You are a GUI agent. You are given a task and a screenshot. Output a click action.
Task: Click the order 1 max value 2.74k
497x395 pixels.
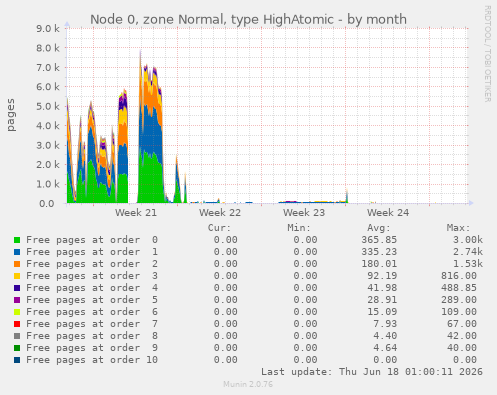pos(468,252)
